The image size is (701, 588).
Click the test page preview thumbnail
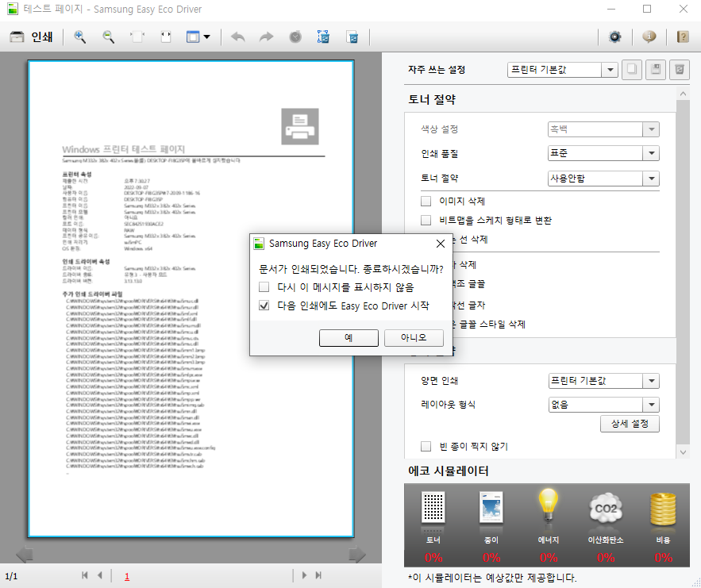tap(191, 299)
